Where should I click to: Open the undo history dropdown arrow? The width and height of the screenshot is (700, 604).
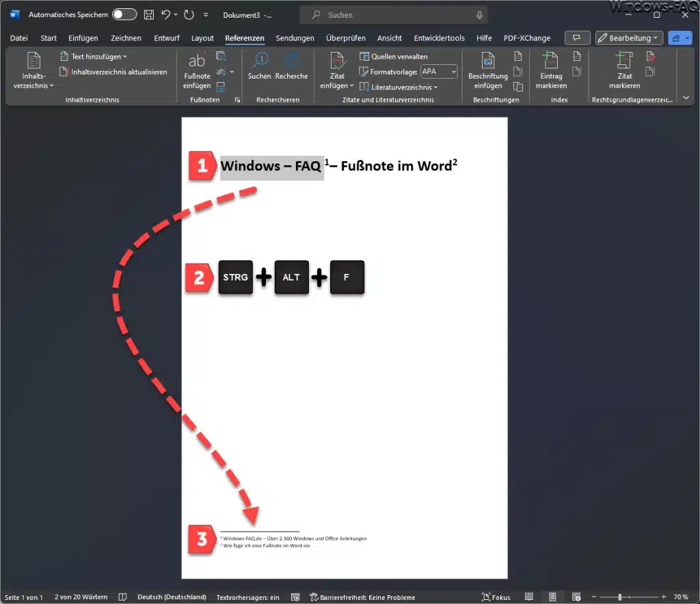click(176, 15)
